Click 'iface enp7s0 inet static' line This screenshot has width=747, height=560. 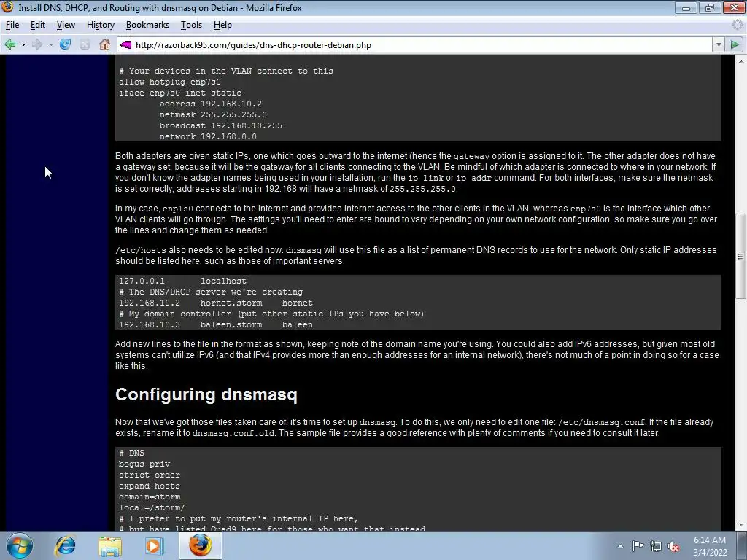tap(180, 93)
